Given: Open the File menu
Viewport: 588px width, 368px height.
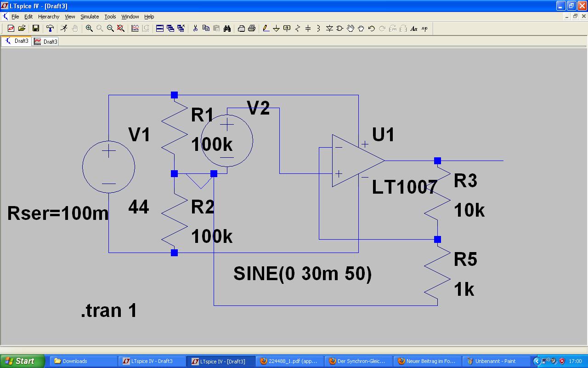Looking at the screenshot, I should 15,17.
